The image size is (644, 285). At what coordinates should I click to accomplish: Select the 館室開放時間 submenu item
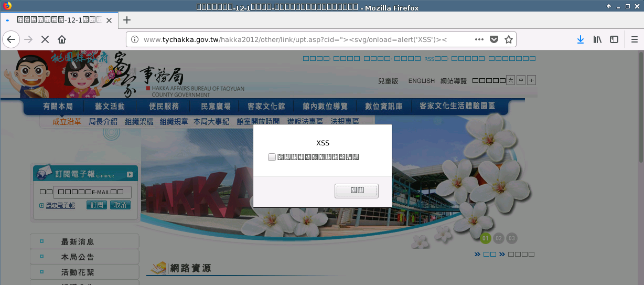tap(258, 122)
